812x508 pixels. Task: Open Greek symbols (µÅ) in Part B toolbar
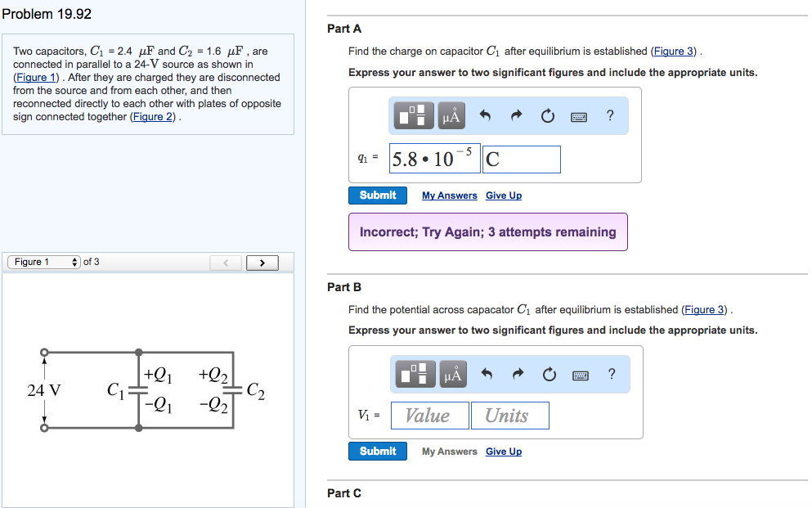click(x=453, y=374)
